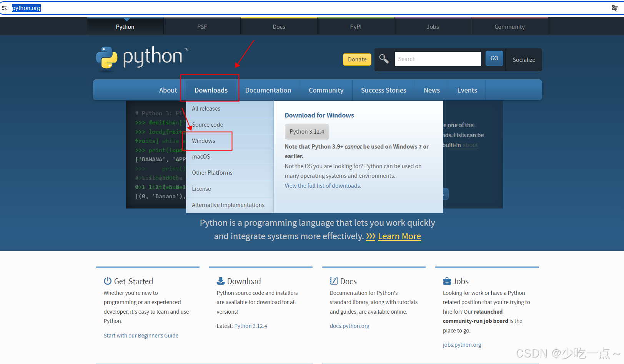This screenshot has width=624, height=364.
Task: Click the magnifying glass search icon
Action: pyautogui.click(x=384, y=59)
